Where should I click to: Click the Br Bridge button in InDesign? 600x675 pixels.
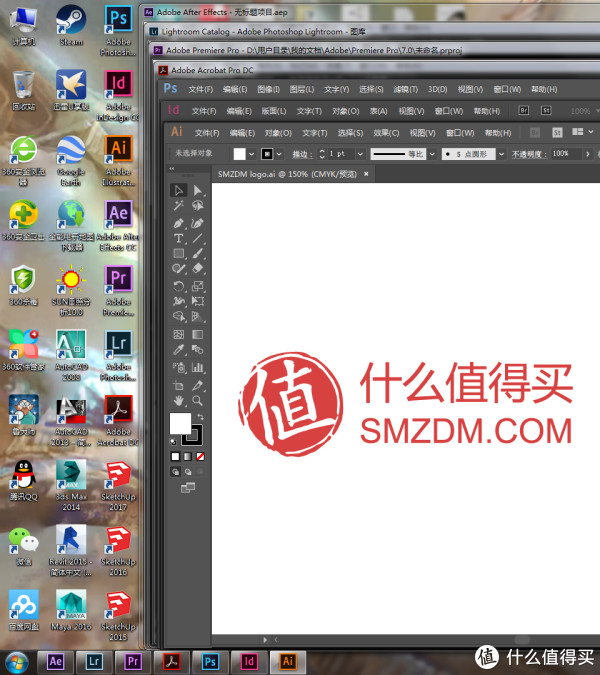[x=523, y=111]
